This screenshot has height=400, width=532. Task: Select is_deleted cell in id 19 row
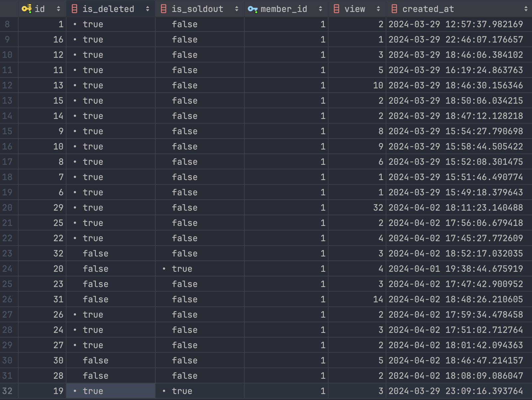coord(111,391)
